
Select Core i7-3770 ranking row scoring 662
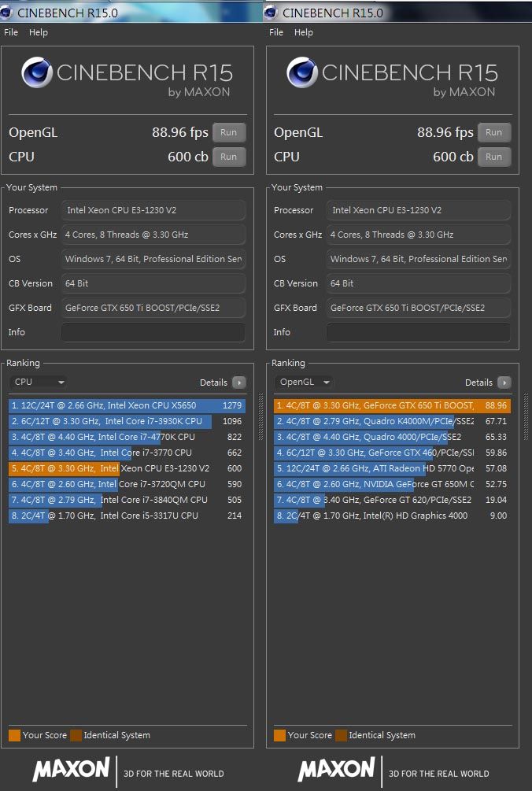(x=127, y=453)
